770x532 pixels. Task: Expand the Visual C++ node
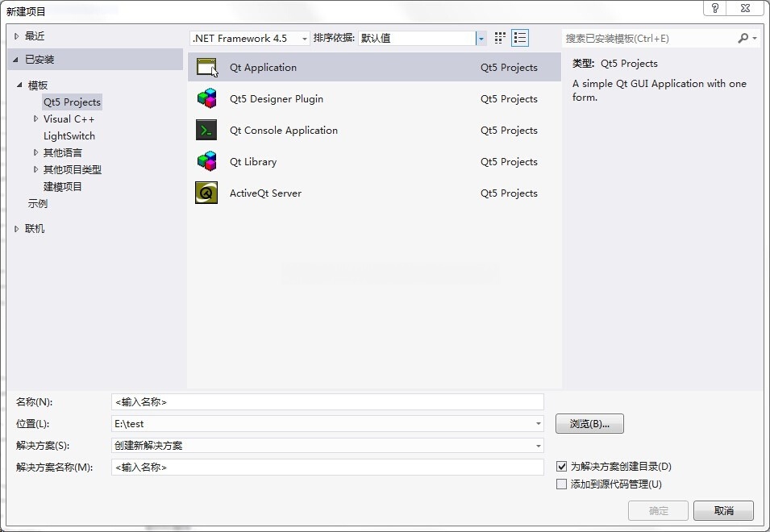tap(35, 118)
